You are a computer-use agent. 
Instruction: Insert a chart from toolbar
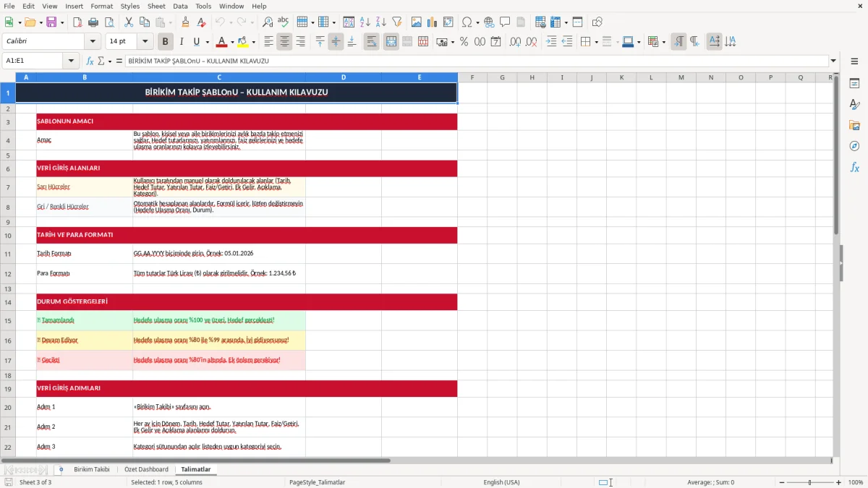pyautogui.click(x=433, y=22)
